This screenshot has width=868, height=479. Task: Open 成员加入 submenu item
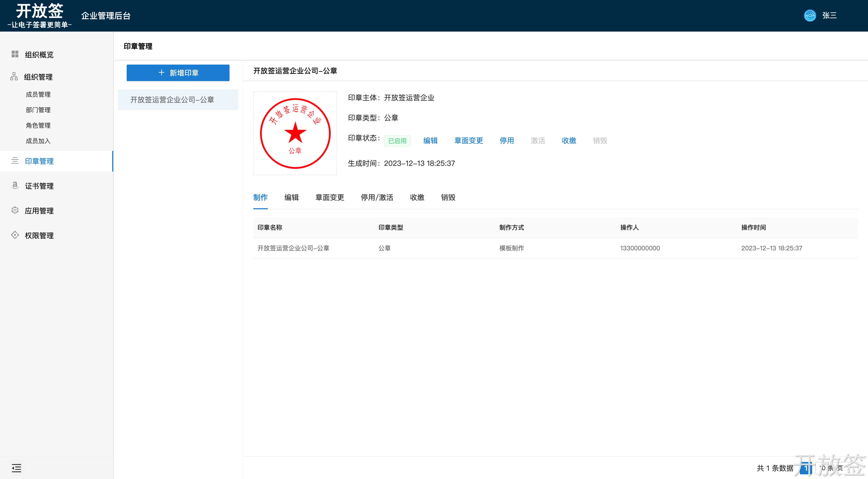tap(38, 141)
